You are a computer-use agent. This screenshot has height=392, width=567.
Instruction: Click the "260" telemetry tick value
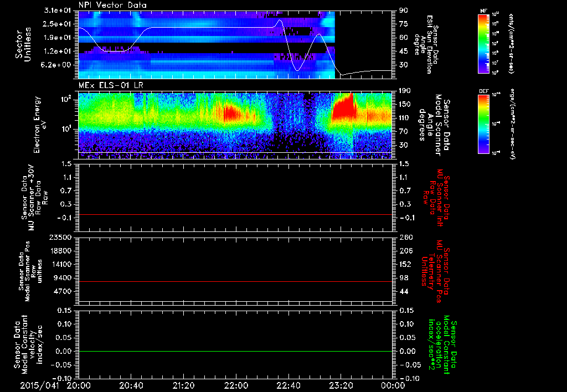click(x=406, y=238)
